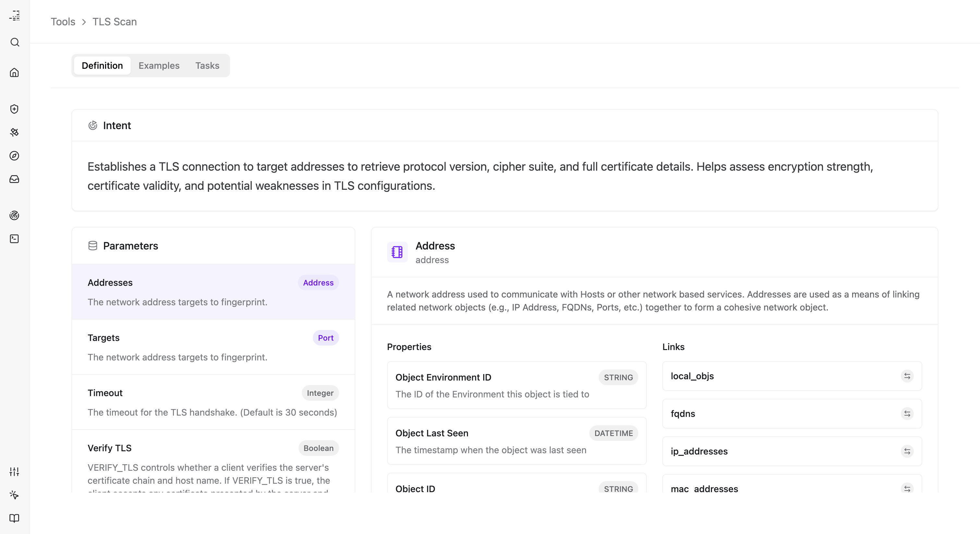Click the shield plus icon in the sidebar
The width and height of the screenshot is (980, 534).
click(15, 109)
